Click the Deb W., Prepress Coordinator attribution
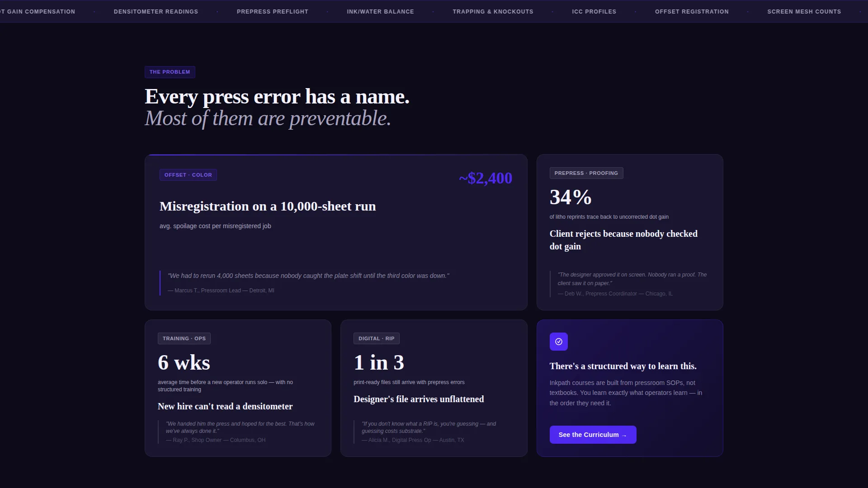868x488 pixels. (x=615, y=294)
